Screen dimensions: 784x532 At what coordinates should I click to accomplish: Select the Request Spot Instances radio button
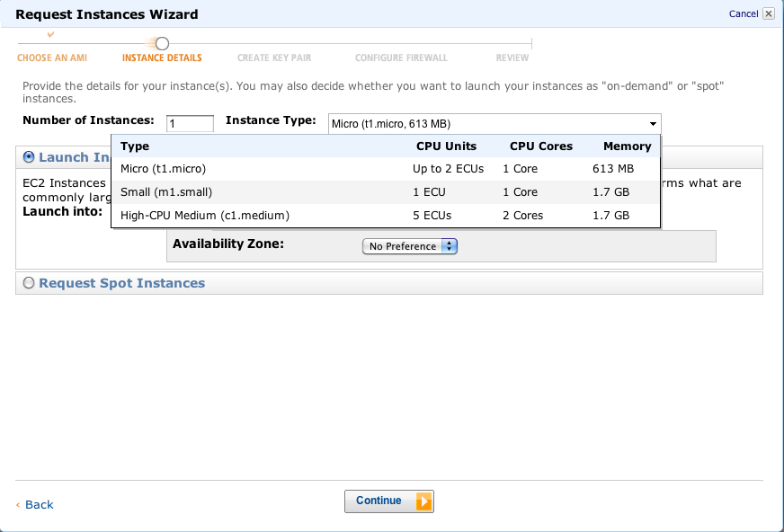click(29, 283)
